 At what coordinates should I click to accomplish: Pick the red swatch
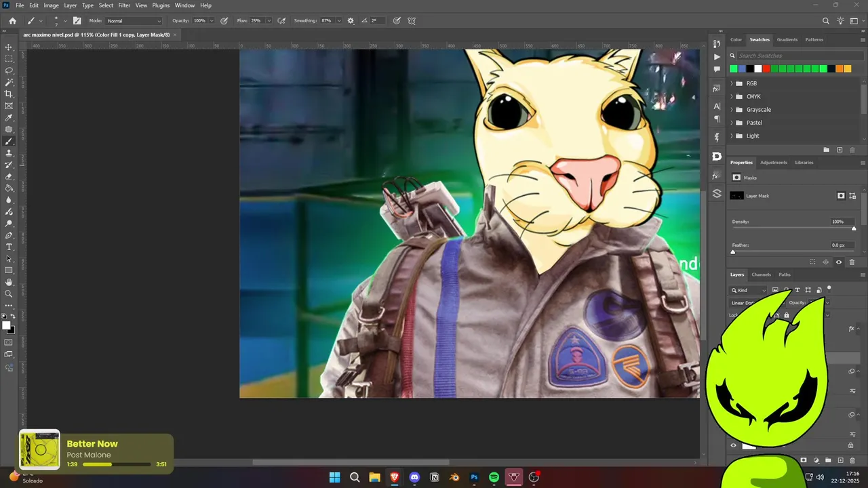click(766, 68)
